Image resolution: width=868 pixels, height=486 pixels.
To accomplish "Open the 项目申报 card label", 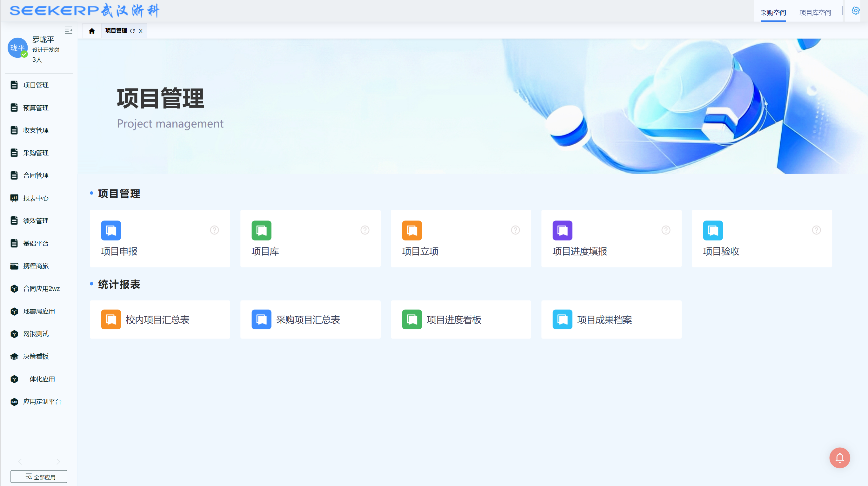I will click(x=119, y=251).
